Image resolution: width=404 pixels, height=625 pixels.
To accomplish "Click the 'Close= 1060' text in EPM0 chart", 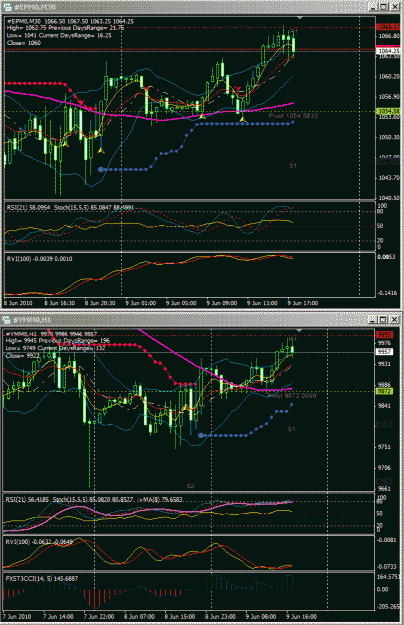I will pos(24,43).
